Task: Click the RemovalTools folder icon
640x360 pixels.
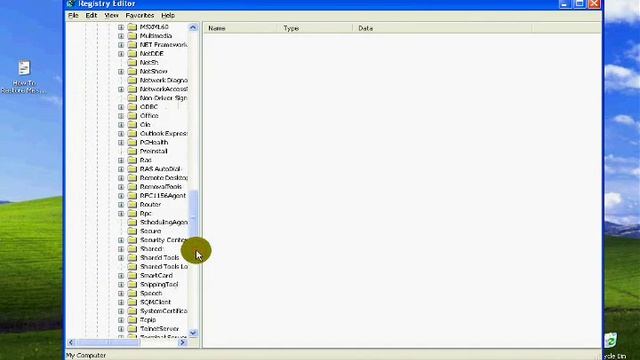Action: (132, 187)
